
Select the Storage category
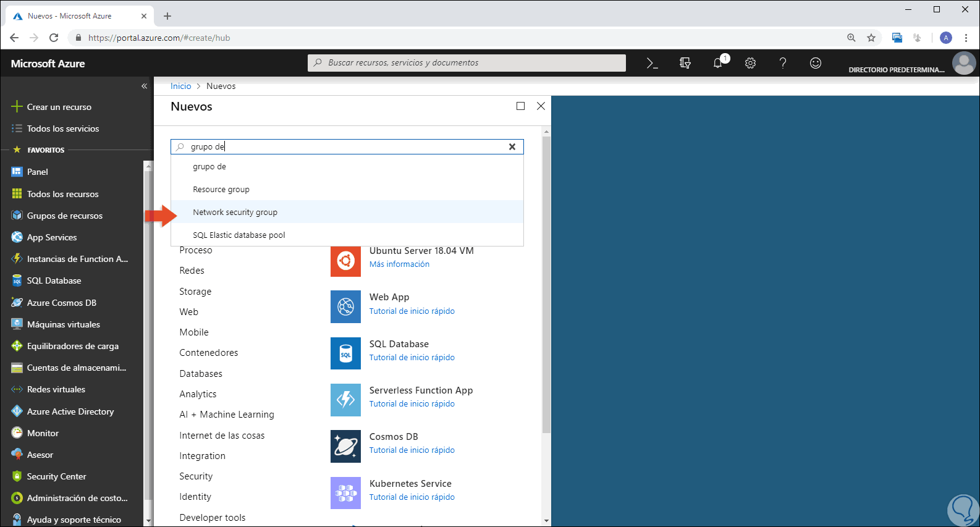[x=195, y=292]
